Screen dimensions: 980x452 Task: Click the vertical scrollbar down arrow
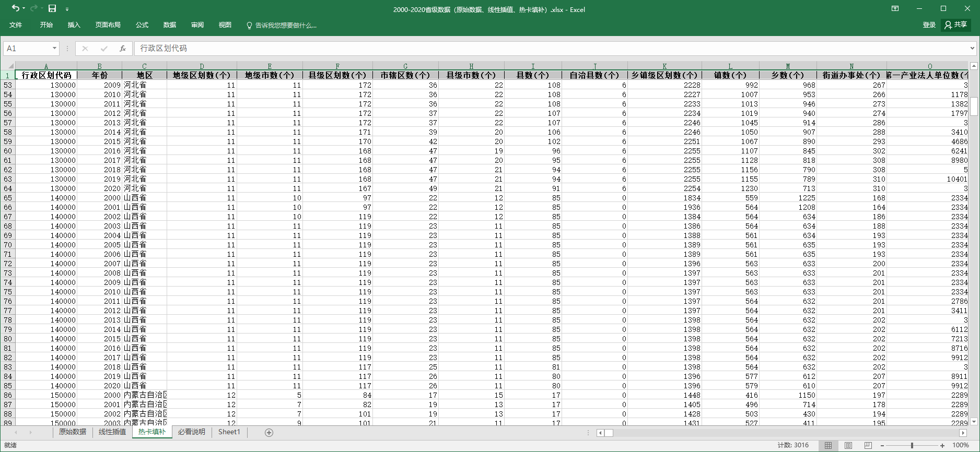click(x=974, y=421)
